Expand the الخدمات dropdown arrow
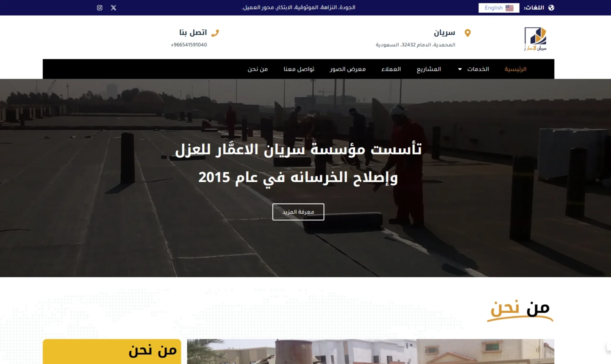The height and width of the screenshot is (364, 611). tap(460, 69)
